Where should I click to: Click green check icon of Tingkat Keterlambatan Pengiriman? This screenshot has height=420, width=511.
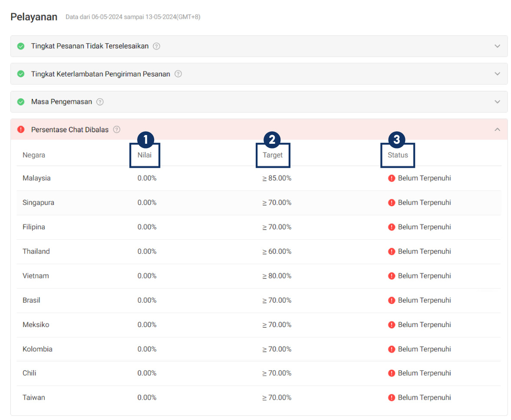21,74
